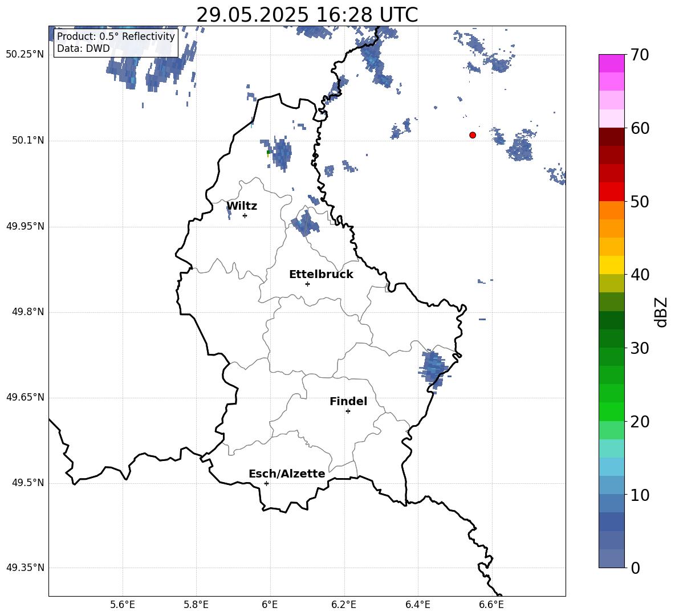This screenshot has height=616, width=675.
Task: Click the 50.25°N latitude label
Action: [25, 55]
